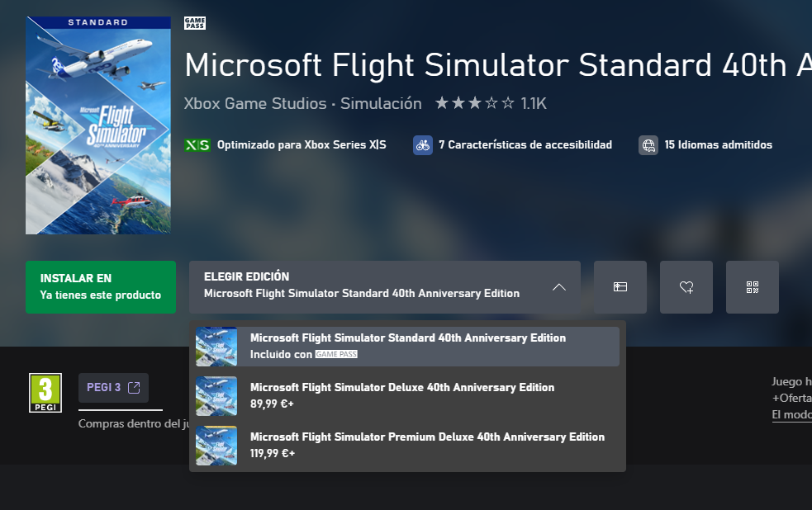Click the external link icon beside PEGI 3
This screenshot has width=812, height=510.
[134, 387]
